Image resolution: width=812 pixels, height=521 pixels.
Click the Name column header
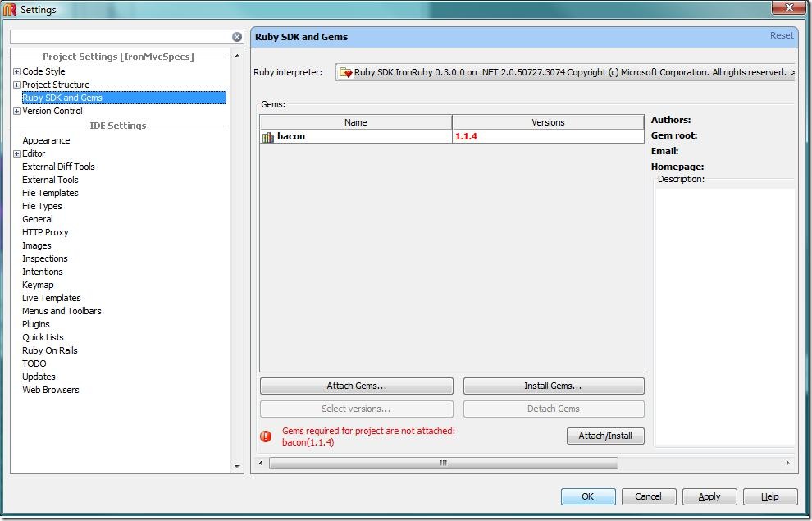356,122
